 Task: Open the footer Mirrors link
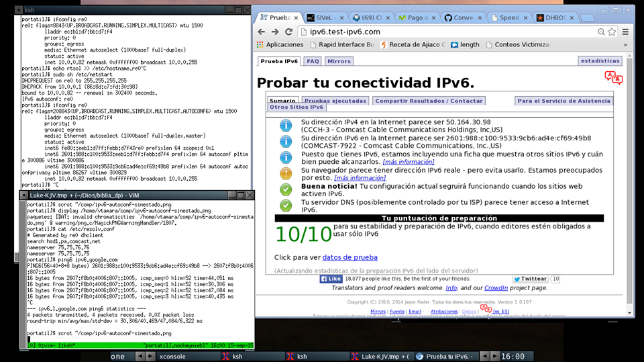378,312
